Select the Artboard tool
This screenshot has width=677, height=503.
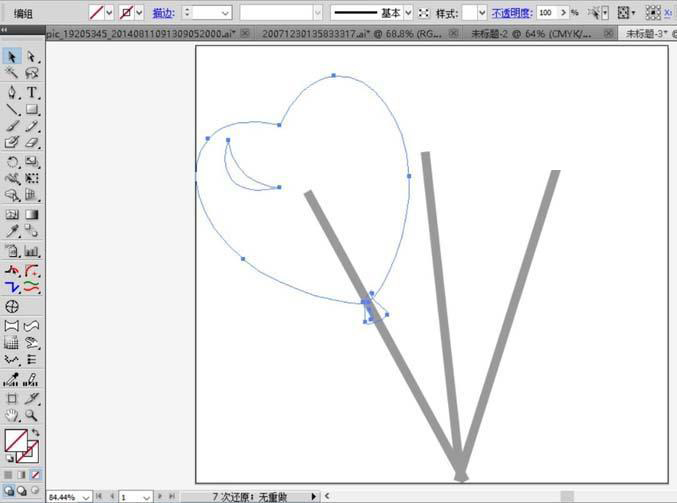click(12, 399)
